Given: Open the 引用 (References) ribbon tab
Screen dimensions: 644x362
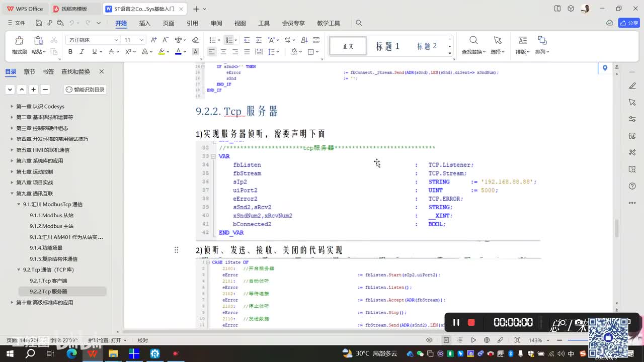Looking at the screenshot, I should [x=192, y=23].
